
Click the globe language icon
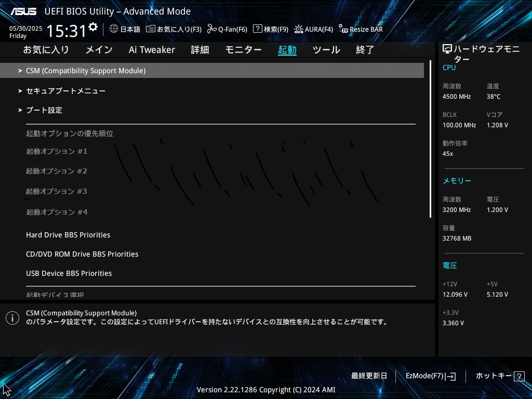tap(114, 29)
